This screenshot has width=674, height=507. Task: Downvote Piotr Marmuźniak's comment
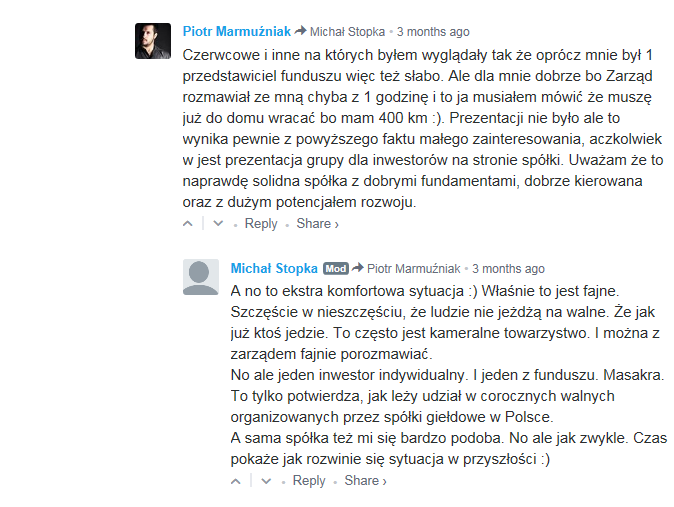click(218, 224)
